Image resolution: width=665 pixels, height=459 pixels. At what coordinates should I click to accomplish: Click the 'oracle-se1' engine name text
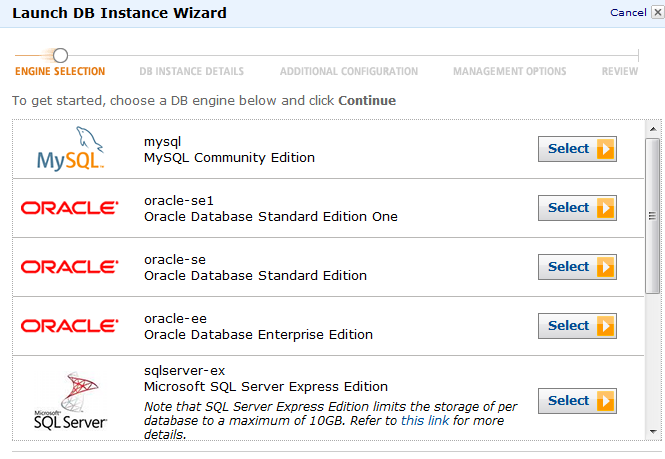click(x=179, y=200)
